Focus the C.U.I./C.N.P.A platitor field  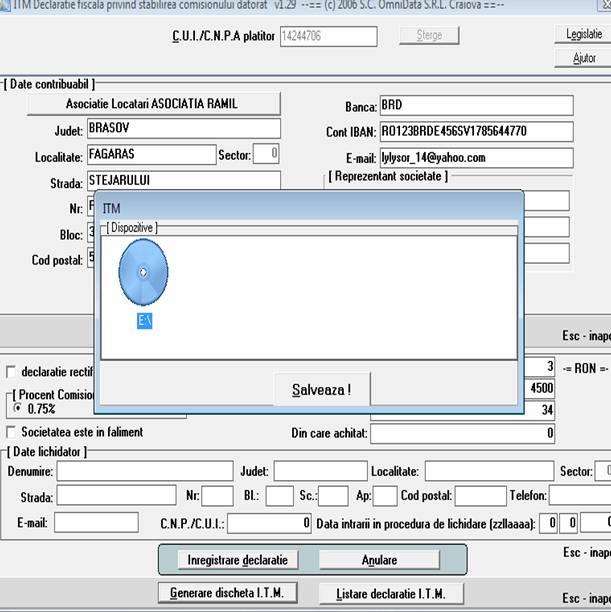click(327, 37)
